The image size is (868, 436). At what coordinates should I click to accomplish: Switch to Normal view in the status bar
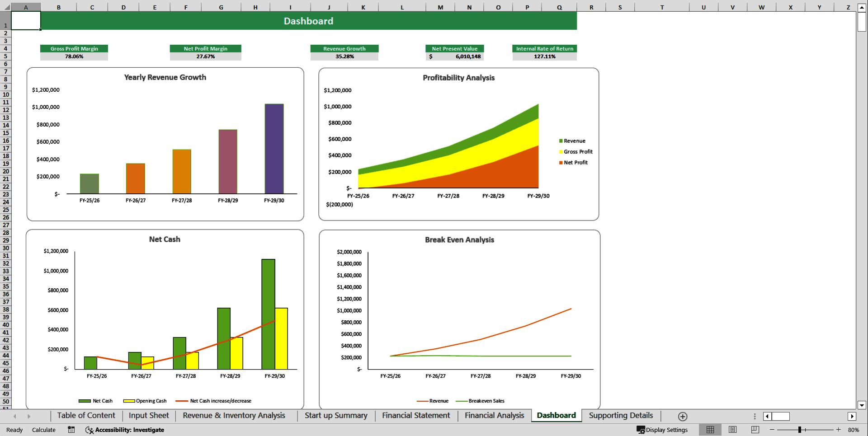click(x=710, y=430)
